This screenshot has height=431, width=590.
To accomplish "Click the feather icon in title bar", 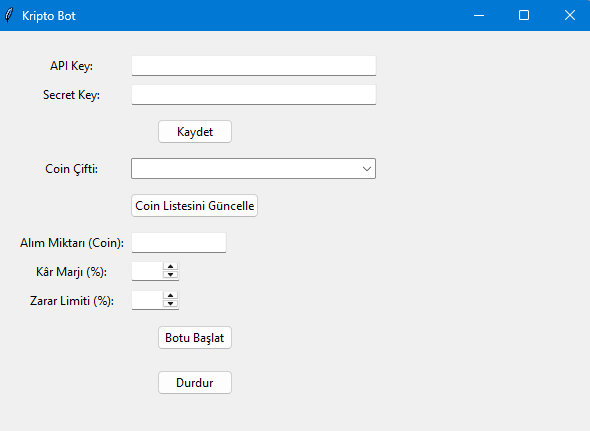I will pyautogui.click(x=9, y=15).
